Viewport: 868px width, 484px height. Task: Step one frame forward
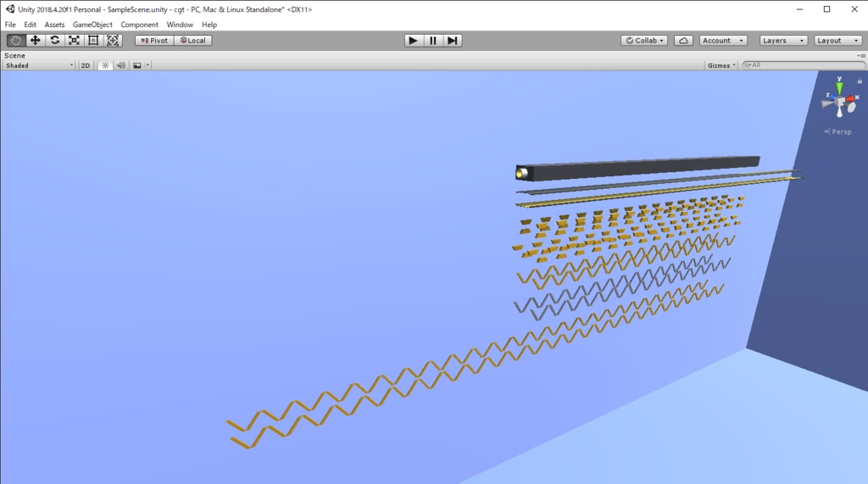453,41
